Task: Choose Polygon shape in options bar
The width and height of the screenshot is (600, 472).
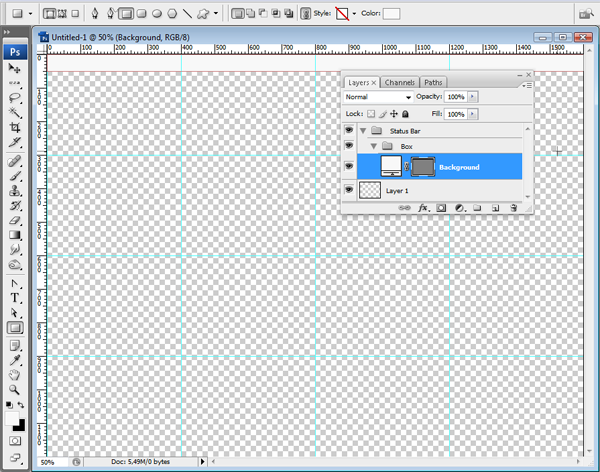Action: tap(172, 14)
